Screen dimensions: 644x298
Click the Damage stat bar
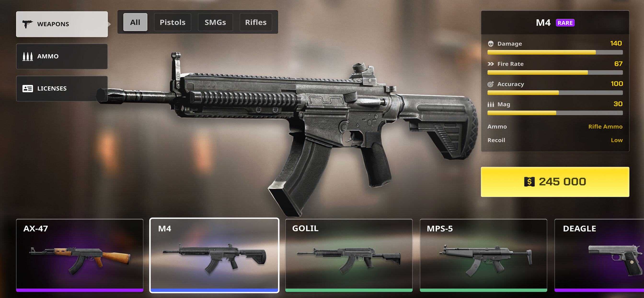(x=555, y=52)
